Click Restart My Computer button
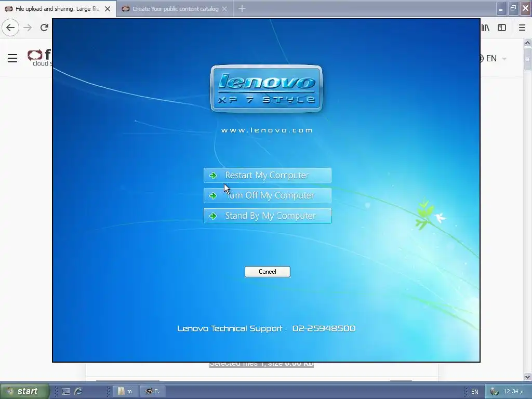The height and width of the screenshot is (399, 532). (x=268, y=176)
